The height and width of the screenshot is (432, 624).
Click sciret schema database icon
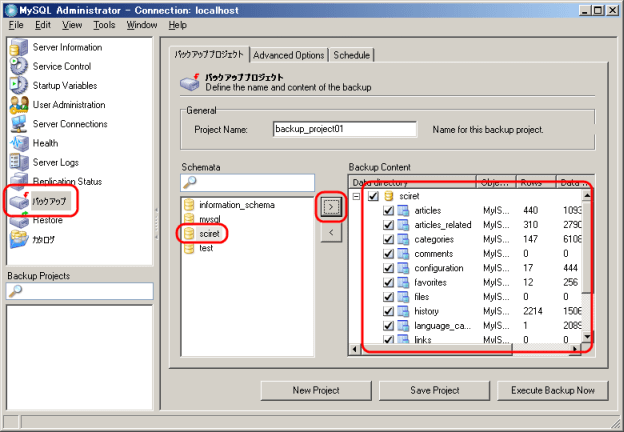pos(189,234)
